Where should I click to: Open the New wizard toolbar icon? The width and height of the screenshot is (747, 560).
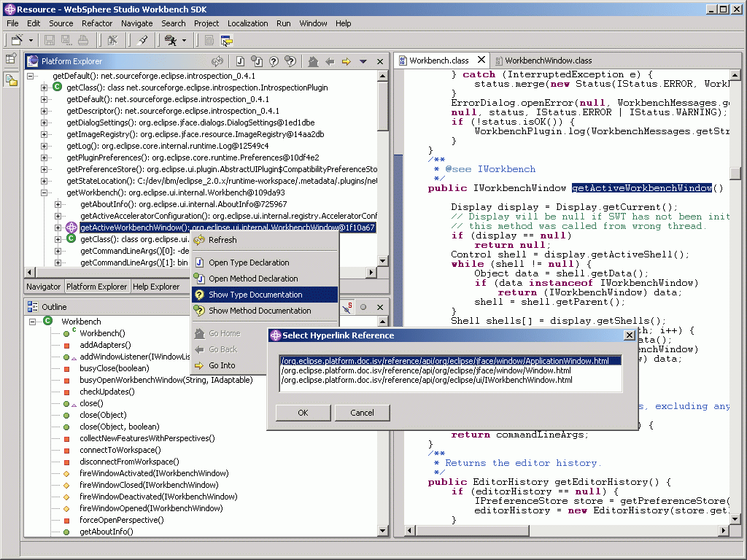(18, 41)
